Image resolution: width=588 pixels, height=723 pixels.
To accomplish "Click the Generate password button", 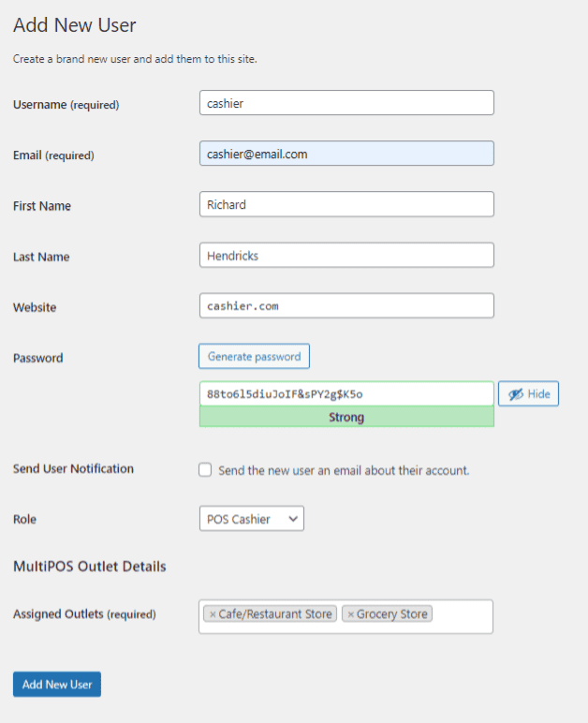I will (x=254, y=357).
